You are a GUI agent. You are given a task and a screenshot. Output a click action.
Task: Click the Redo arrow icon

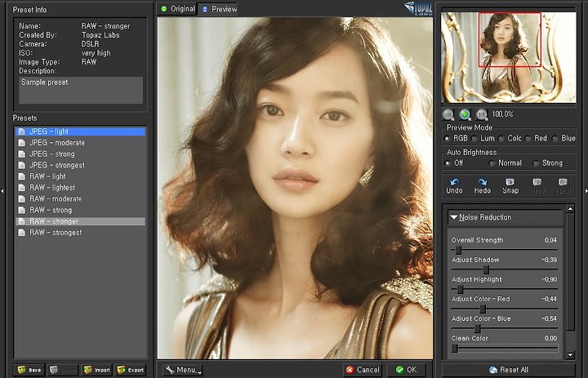483,182
